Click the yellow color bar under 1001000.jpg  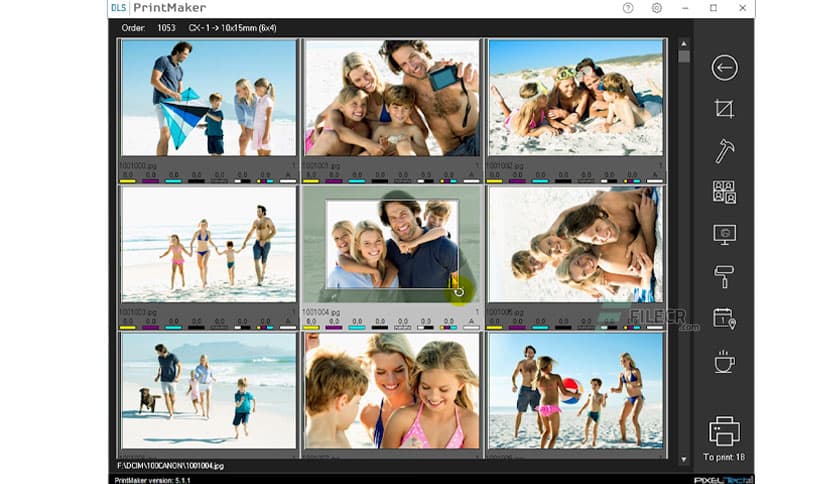tap(127, 181)
